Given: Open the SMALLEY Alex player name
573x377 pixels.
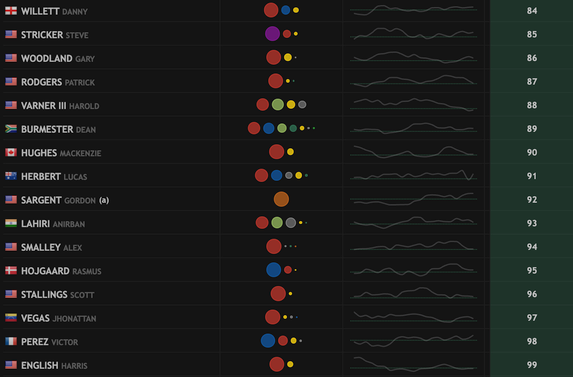Looking at the screenshot, I should [x=52, y=247].
